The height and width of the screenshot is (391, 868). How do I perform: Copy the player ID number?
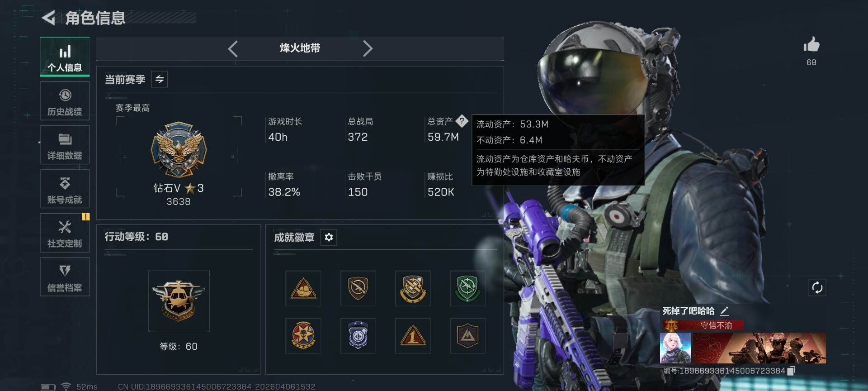[791, 371]
